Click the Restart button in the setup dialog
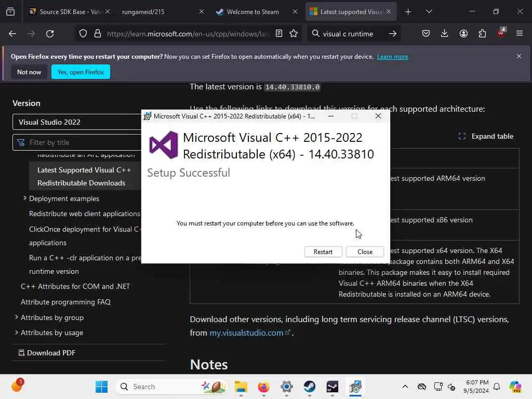This screenshot has width=532, height=399. [x=323, y=252]
